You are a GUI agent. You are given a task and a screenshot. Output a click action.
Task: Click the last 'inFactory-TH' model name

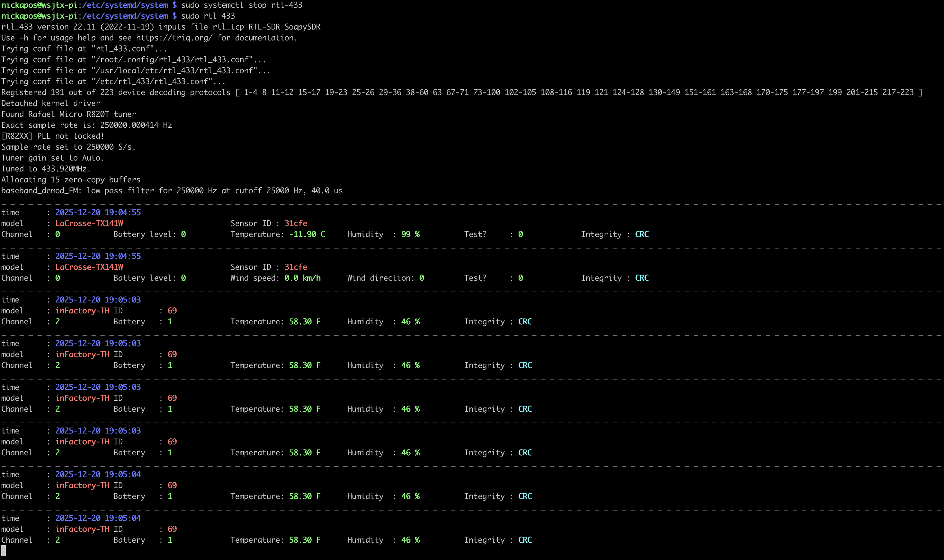tap(82, 529)
